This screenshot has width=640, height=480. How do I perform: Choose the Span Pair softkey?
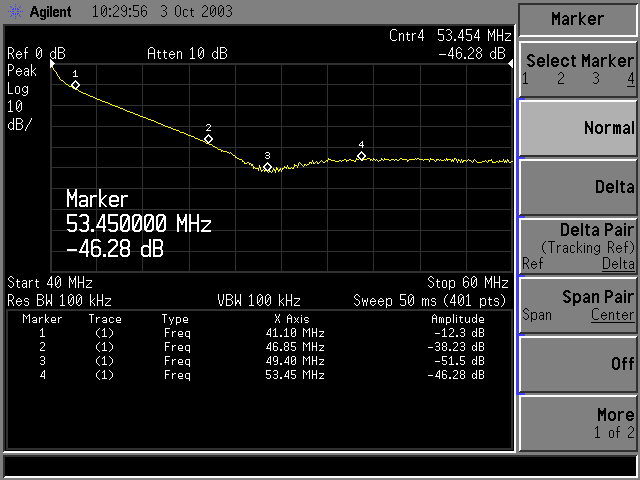pyautogui.click(x=578, y=305)
